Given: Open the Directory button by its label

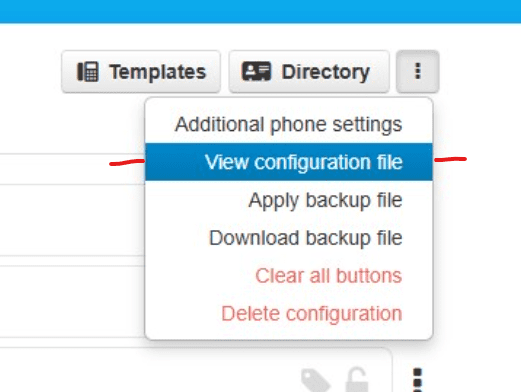Looking at the screenshot, I should coord(326,72).
